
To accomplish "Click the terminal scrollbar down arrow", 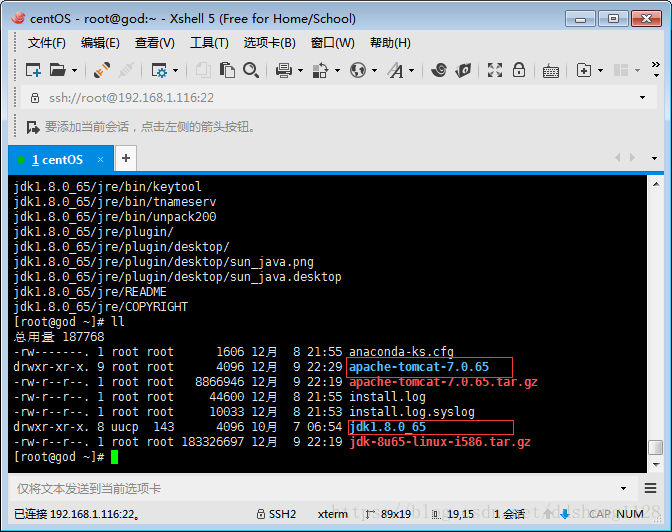I will [656, 465].
